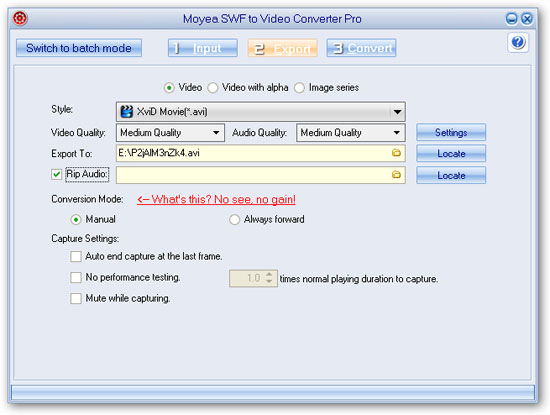550x415 pixels.
Task: Click the red Moyea app logo icon
Action: click(20, 18)
